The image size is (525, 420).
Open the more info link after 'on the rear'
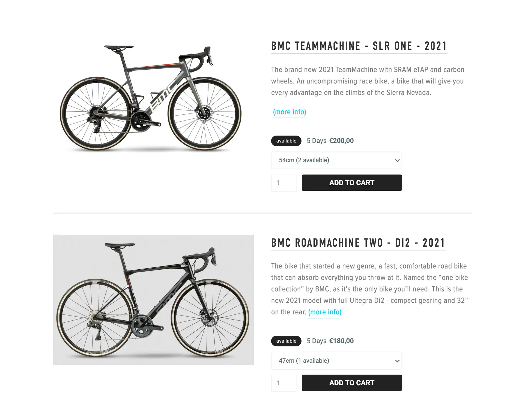click(325, 312)
